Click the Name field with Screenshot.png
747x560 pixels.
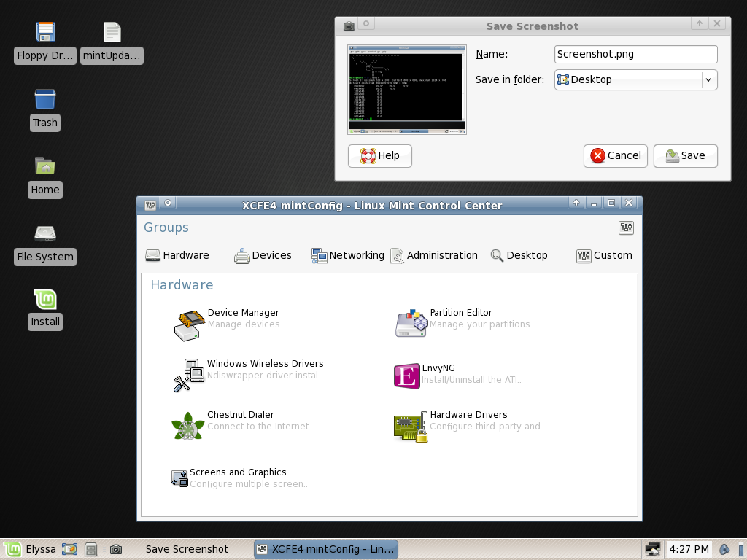pyautogui.click(x=636, y=54)
